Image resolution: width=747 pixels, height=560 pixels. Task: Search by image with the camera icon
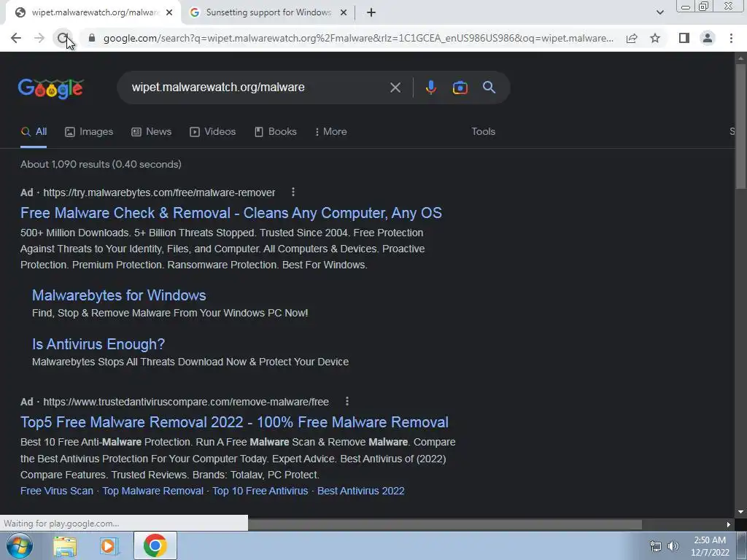460,87
